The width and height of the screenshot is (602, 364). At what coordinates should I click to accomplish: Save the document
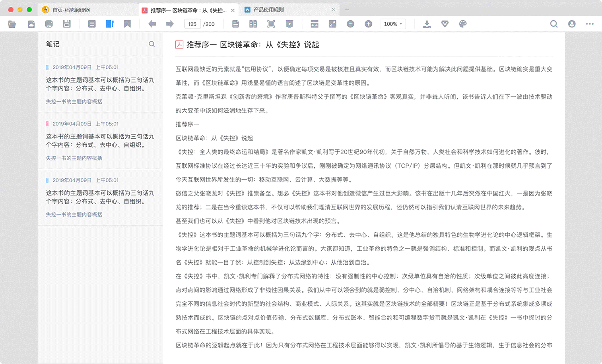pos(66,24)
